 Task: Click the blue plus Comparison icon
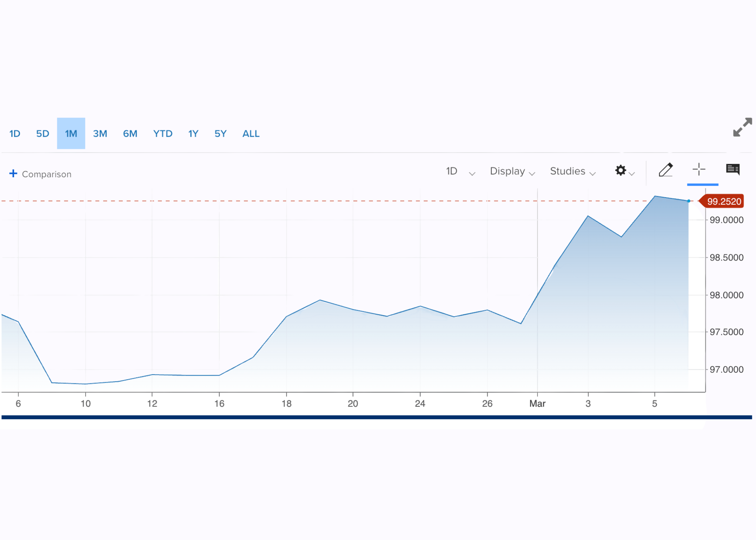coord(13,174)
